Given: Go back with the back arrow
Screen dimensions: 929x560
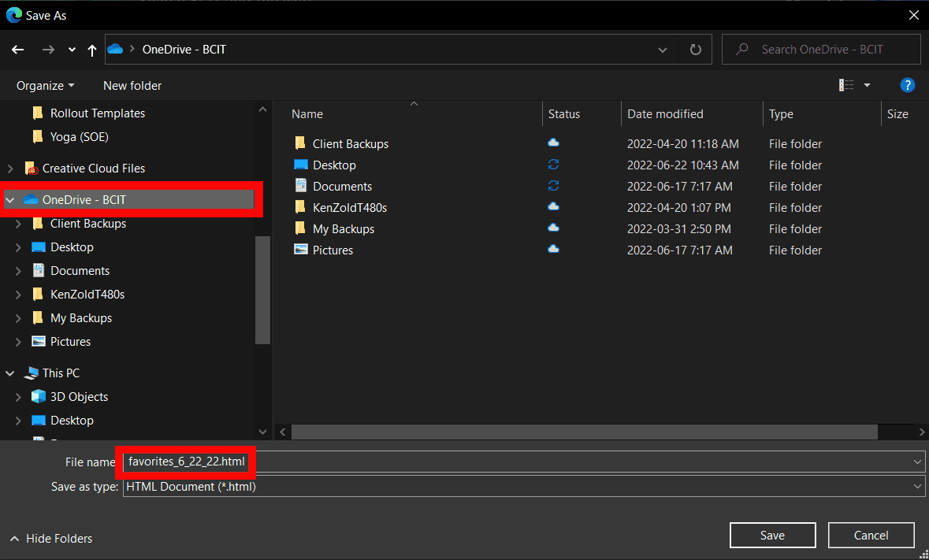Looking at the screenshot, I should coord(18,50).
